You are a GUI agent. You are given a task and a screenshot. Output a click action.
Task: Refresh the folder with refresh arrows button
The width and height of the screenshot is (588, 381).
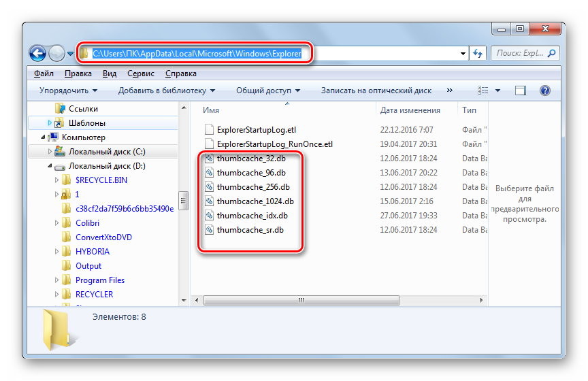[477, 53]
